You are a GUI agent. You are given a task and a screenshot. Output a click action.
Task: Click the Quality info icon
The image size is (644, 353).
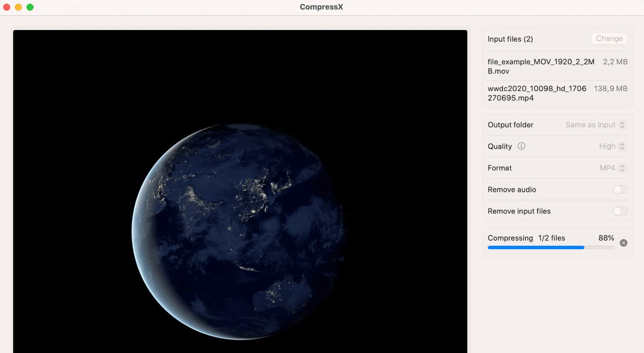pyautogui.click(x=521, y=146)
